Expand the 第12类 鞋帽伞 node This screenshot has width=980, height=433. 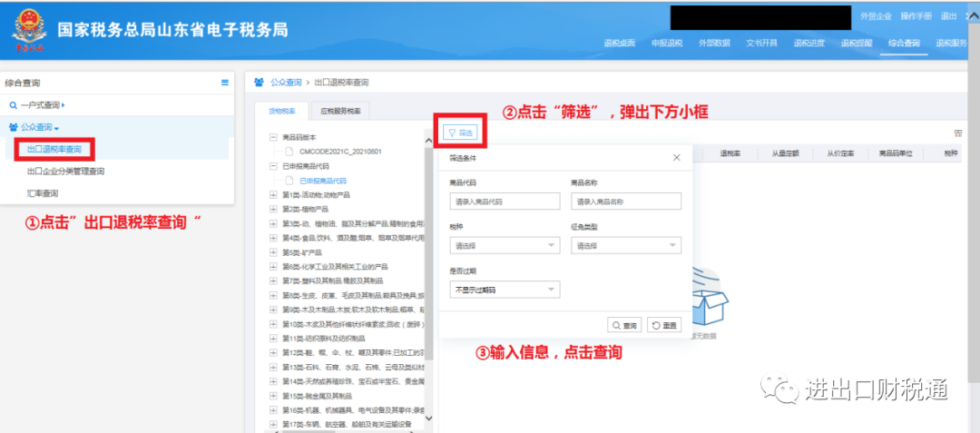point(272,353)
